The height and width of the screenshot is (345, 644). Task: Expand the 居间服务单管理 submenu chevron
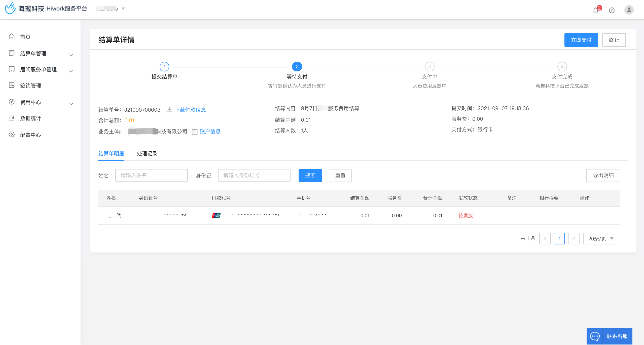point(71,71)
